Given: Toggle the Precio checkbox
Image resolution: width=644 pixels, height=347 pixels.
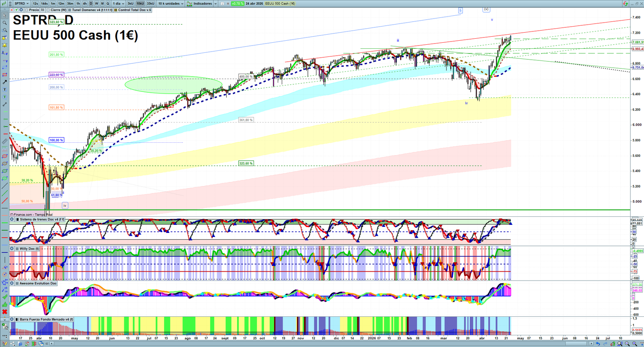Looking at the screenshot, I should (x=27, y=10).
